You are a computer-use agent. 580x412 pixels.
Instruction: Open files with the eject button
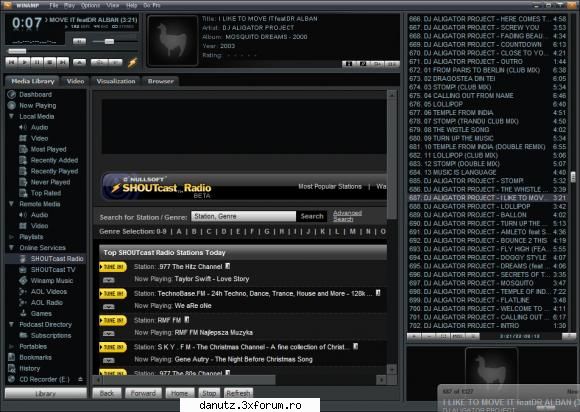(x=79, y=62)
